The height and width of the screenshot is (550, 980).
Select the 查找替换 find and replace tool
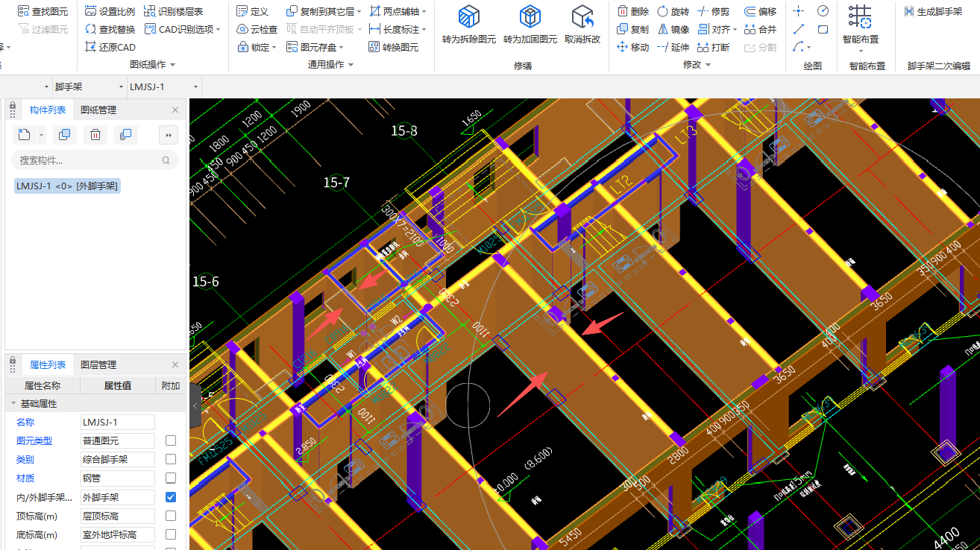point(110,29)
